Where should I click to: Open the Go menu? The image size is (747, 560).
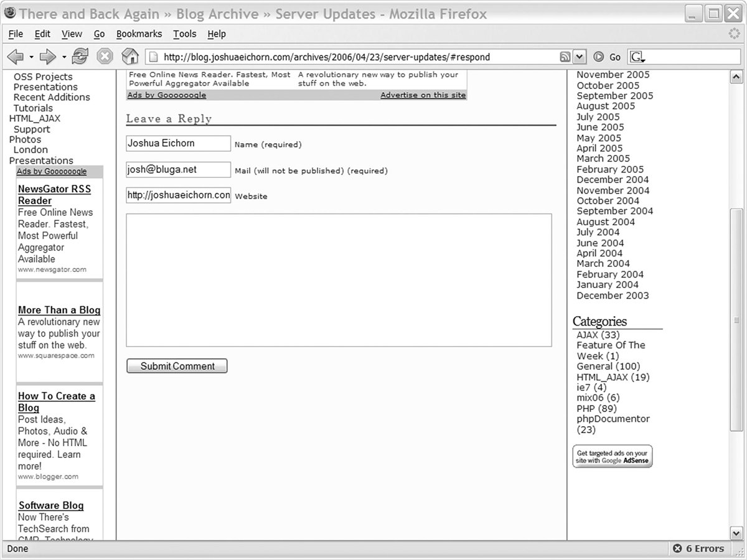click(100, 34)
